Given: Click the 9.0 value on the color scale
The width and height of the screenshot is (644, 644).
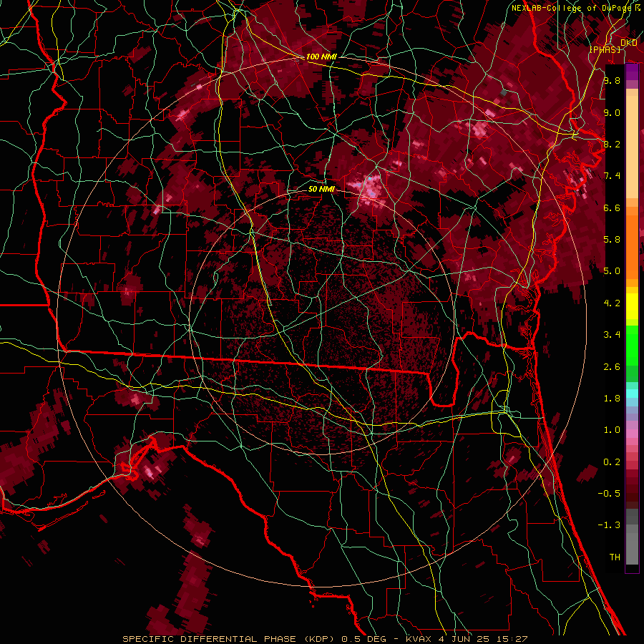Looking at the screenshot, I should tap(612, 112).
